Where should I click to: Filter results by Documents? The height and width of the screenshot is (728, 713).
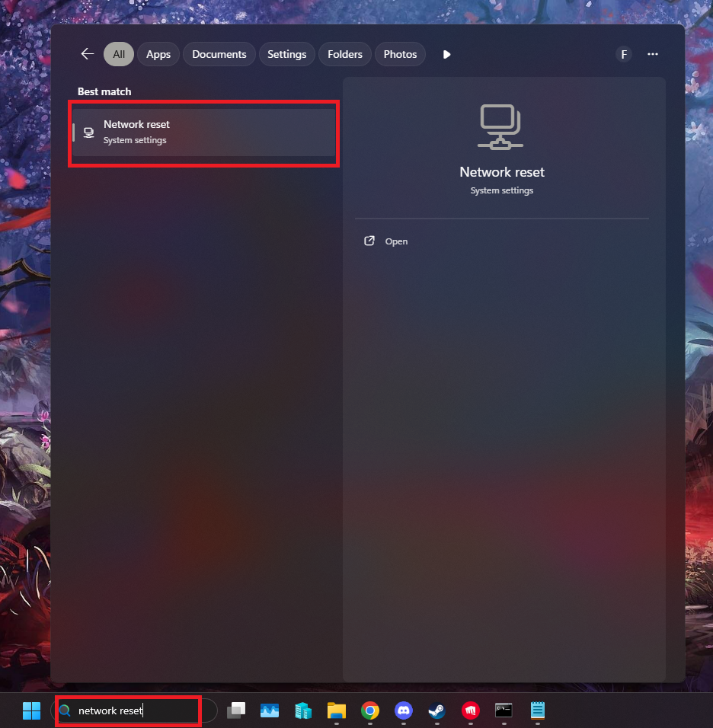click(x=219, y=54)
